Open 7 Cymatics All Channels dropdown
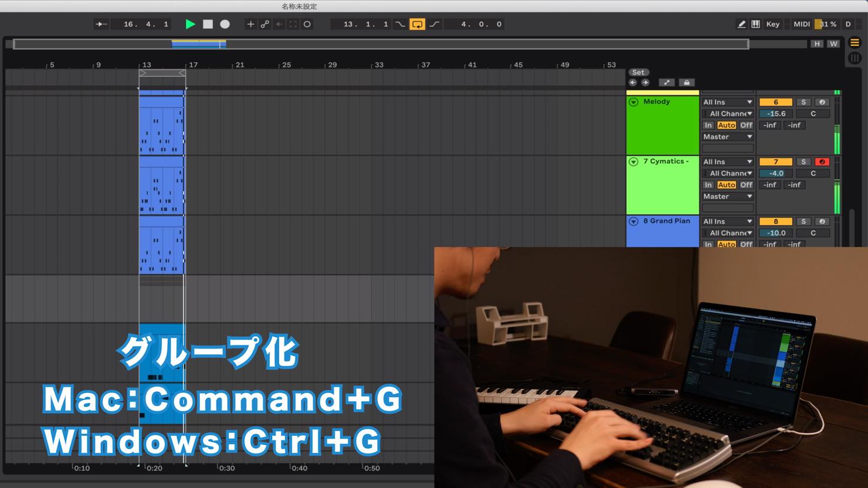 [x=727, y=174]
